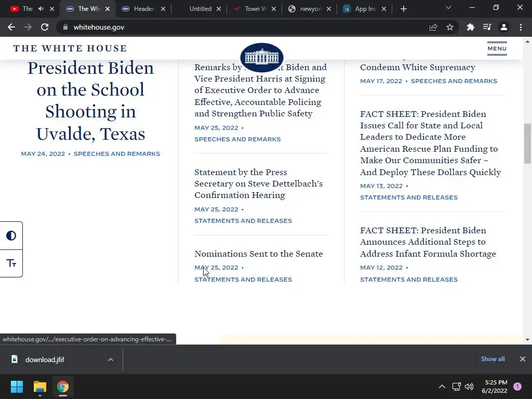This screenshot has height=399, width=532.
Task: Bookmark this page with the star icon
Action: pyautogui.click(x=450, y=27)
